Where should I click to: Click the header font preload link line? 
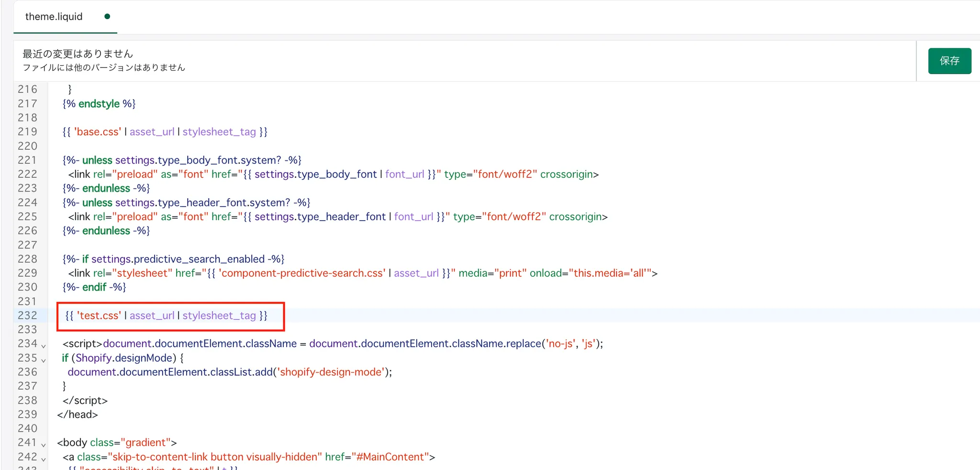[x=338, y=216]
